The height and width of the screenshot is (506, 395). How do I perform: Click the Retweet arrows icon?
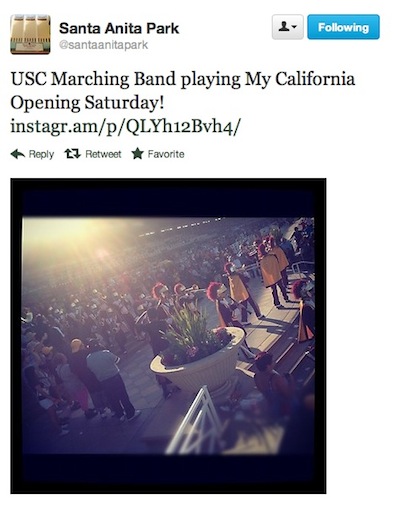tap(73, 154)
